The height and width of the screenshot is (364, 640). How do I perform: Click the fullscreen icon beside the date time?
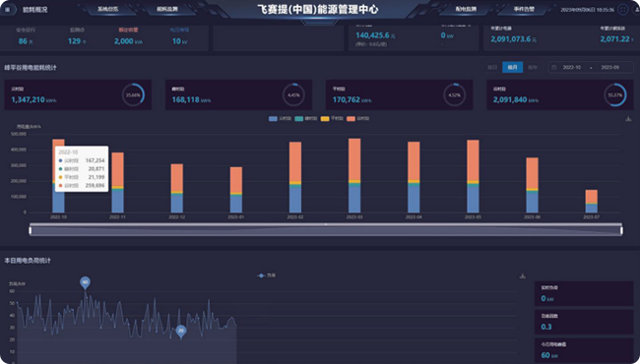[x=623, y=10]
